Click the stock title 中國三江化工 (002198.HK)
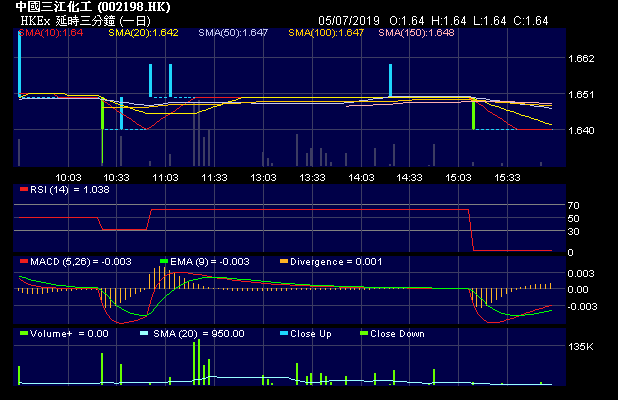The height and width of the screenshot is (400, 618). (x=93, y=7)
